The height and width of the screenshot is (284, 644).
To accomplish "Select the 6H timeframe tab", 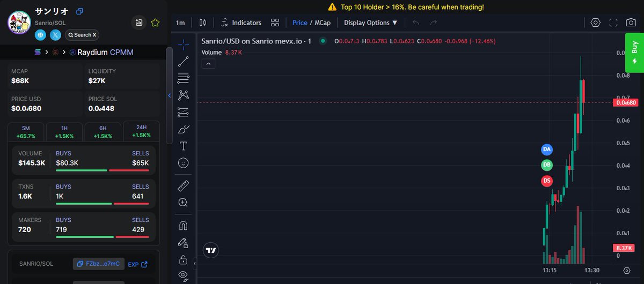I will (103, 132).
